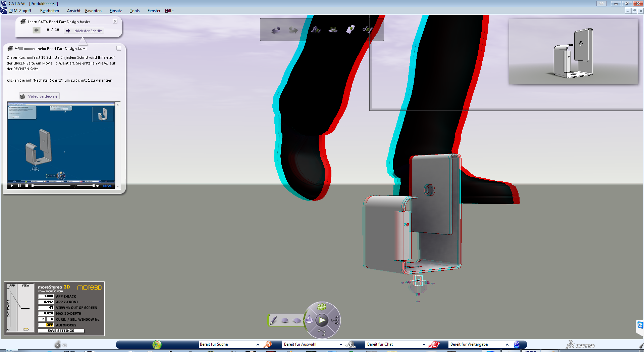
Task: Collapse the welcome tutorial text panel
Action: (119, 48)
